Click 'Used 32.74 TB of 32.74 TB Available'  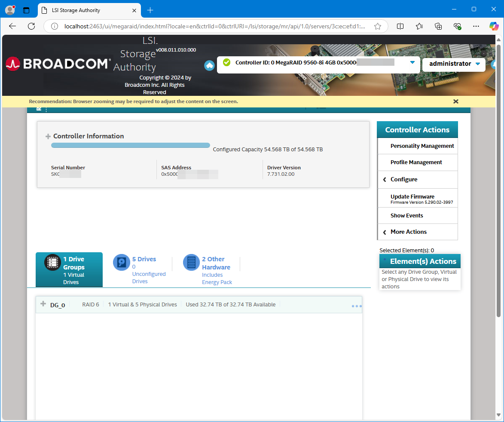(230, 304)
